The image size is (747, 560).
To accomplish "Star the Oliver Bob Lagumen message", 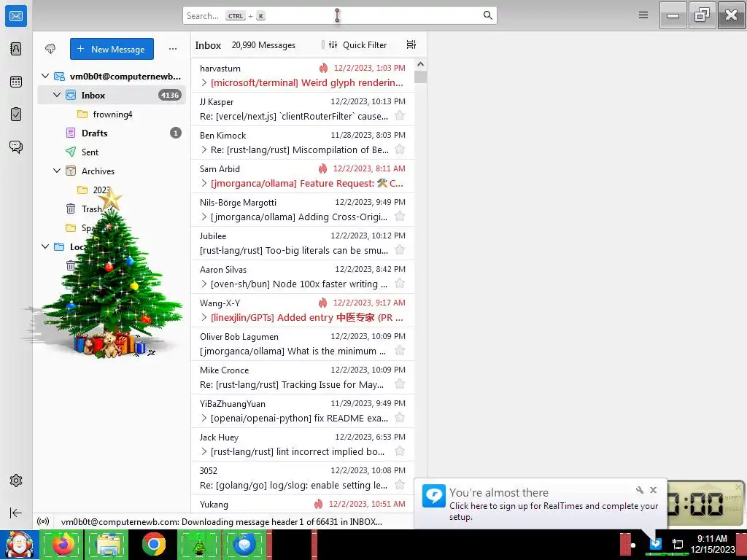I will 400,351.
